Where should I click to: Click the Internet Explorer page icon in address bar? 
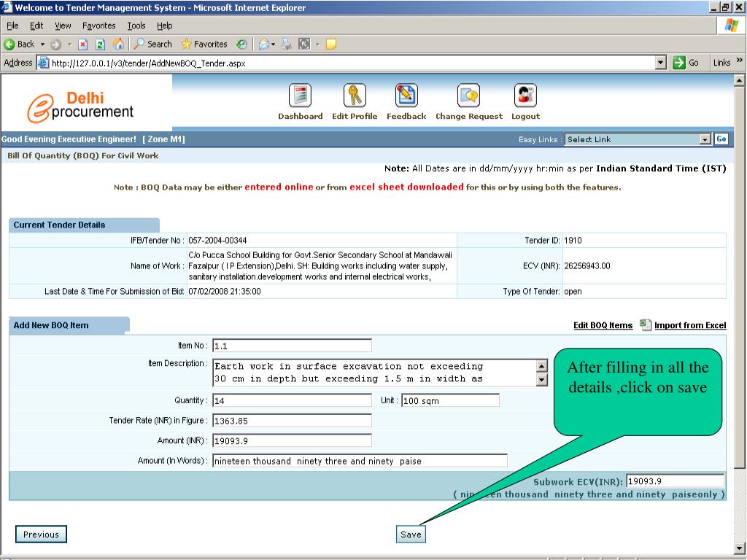[x=43, y=63]
